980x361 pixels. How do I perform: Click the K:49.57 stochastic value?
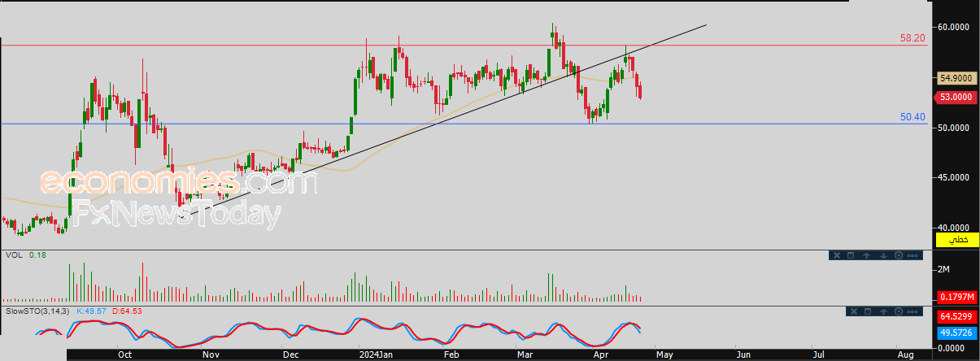(x=92, y=311)
